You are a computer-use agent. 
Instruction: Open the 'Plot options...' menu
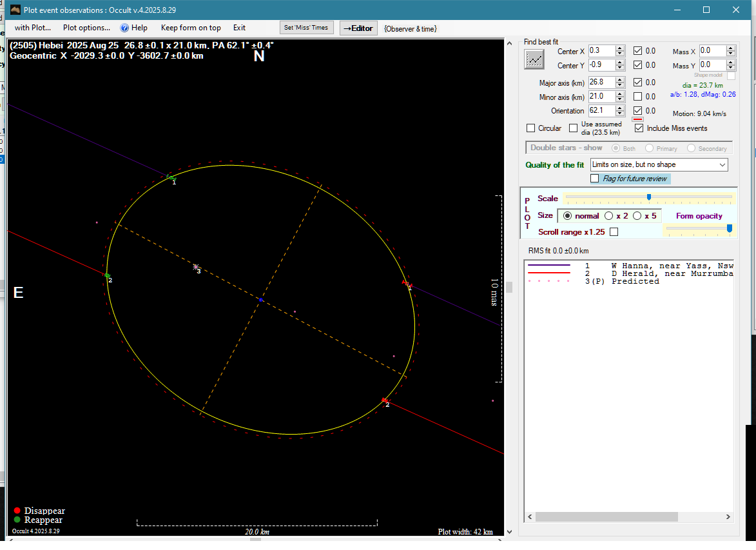(86, 28)
